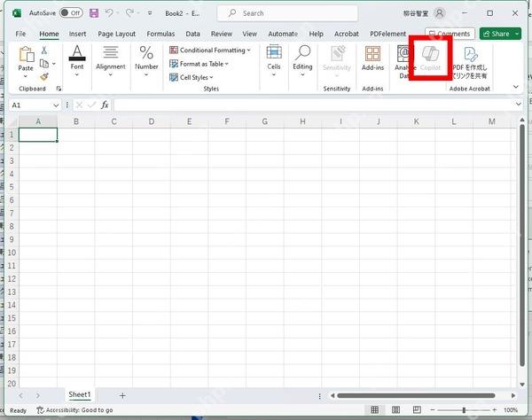Click the Adobe Acrobat create PDF icon
This screenshot has height=420, width=532.
point(470,54)
